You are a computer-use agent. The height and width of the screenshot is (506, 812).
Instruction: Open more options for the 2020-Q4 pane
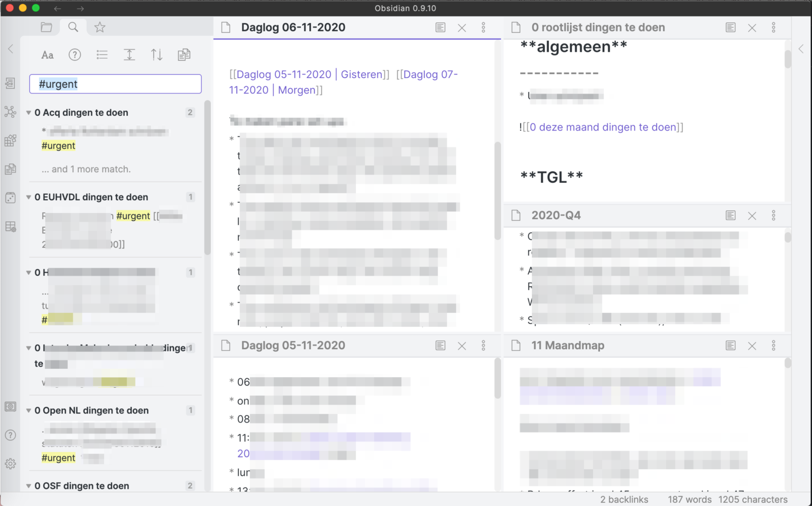coord(773,215)
